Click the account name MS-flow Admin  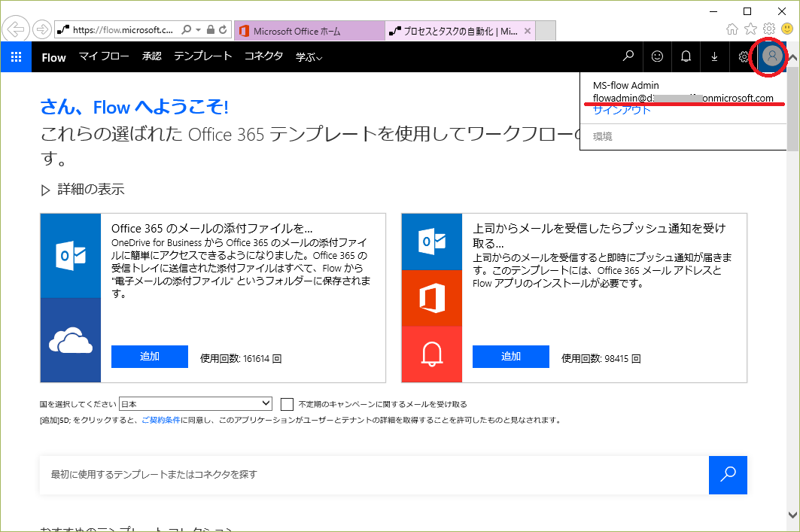coord(625,85)
